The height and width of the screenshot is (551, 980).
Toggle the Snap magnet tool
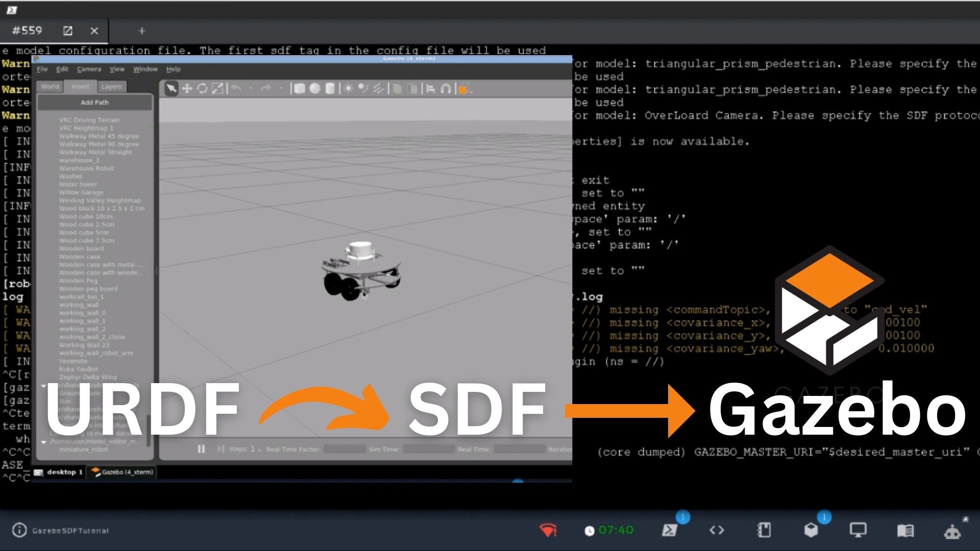click(446, 89)
